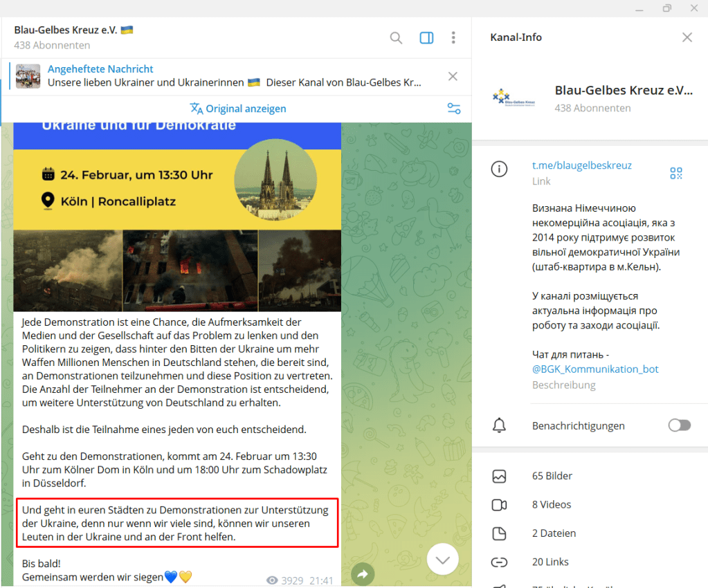Dismiss the pinned message bar

pos(453,76)
